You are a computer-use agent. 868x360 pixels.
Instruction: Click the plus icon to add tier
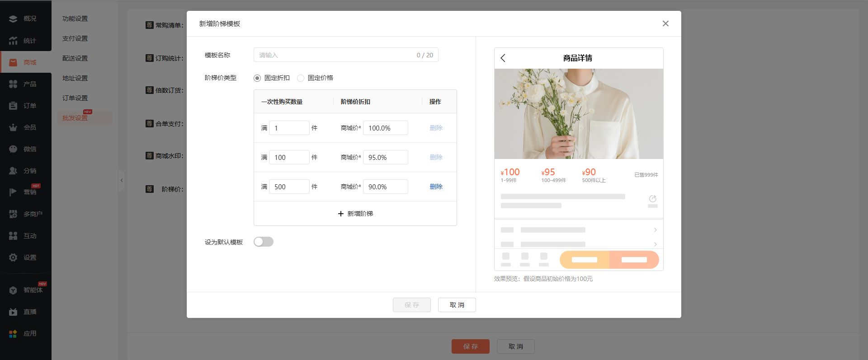pos(341,214)
